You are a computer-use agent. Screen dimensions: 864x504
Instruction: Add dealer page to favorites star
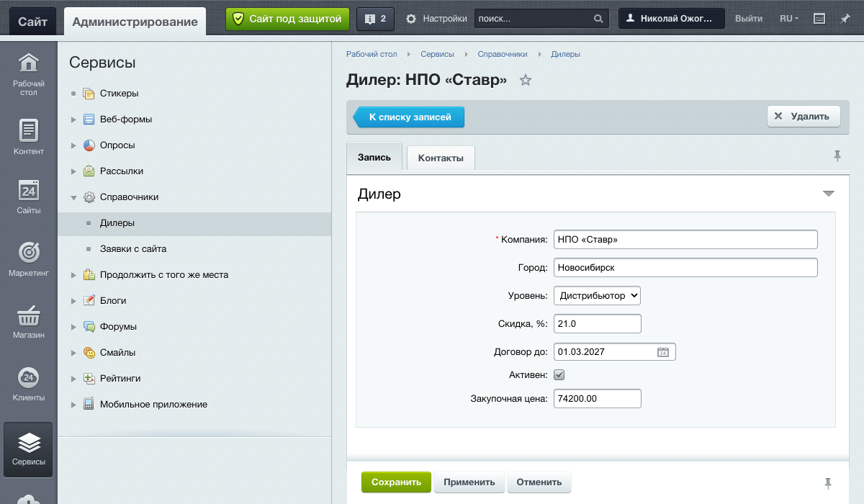(x=526, y=80)
